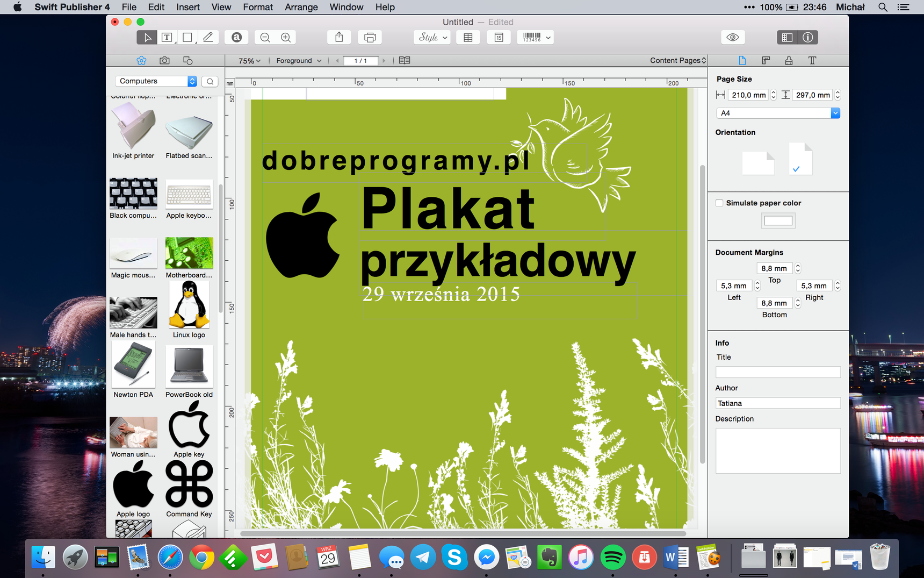Click the print icon

point(370,37)
